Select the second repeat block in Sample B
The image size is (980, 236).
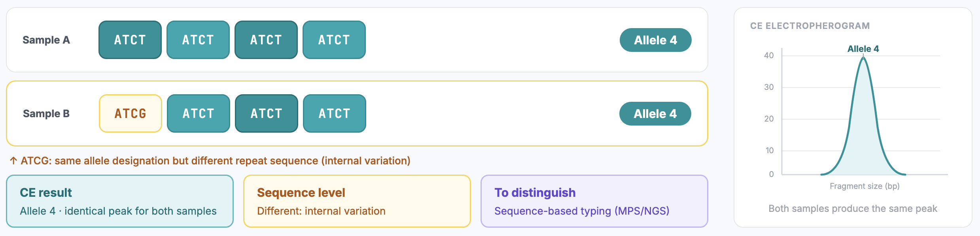(199, 114)
